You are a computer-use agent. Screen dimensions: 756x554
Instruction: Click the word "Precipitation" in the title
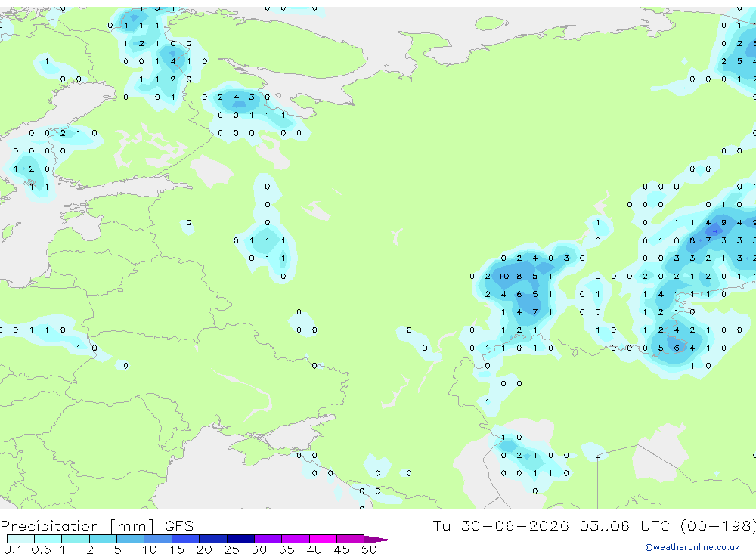pyautogui.click(x=50, y=525)
